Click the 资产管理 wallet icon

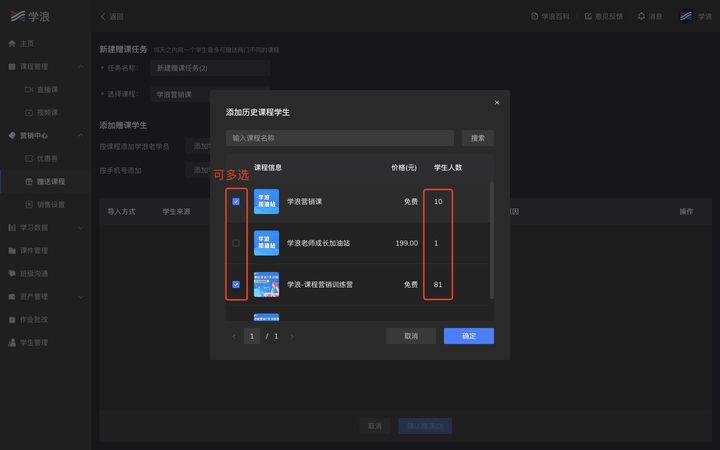[12, 297]
